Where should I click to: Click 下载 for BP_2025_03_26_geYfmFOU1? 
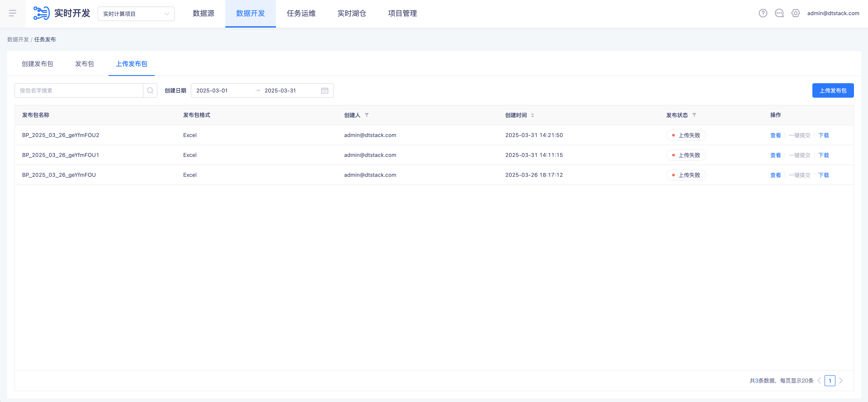coord(823,155)
